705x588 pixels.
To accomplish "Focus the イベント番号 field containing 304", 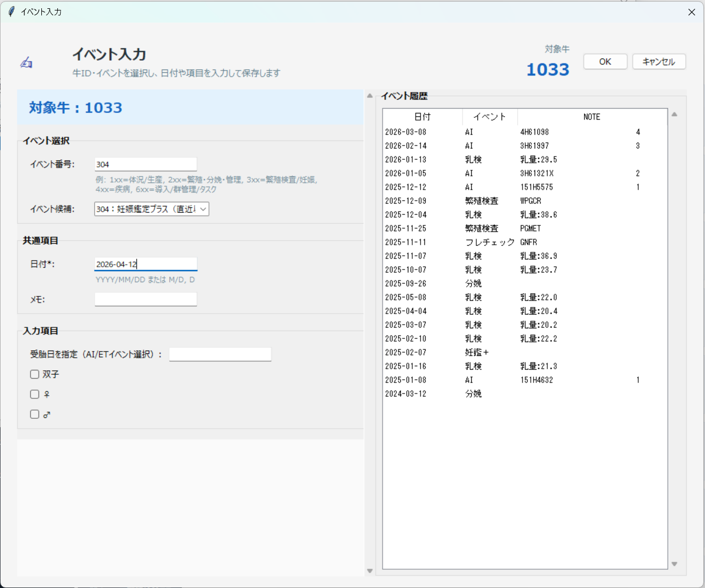I will point(146,164).
